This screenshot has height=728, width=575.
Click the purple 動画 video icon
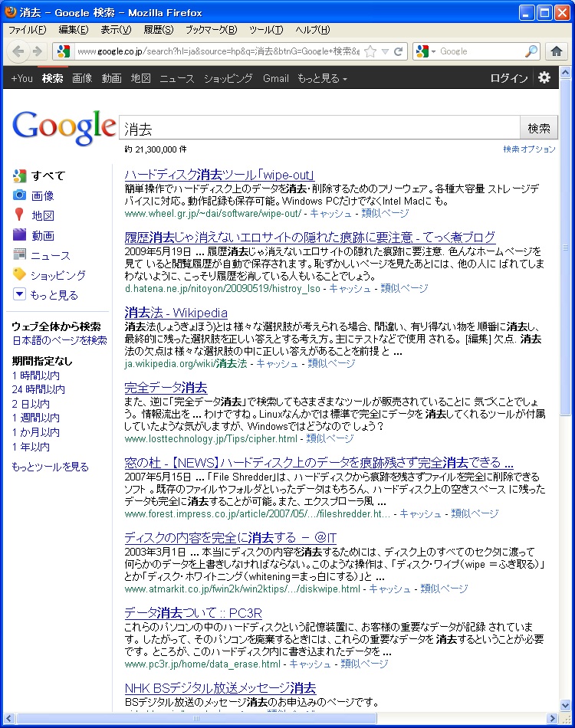19,234
